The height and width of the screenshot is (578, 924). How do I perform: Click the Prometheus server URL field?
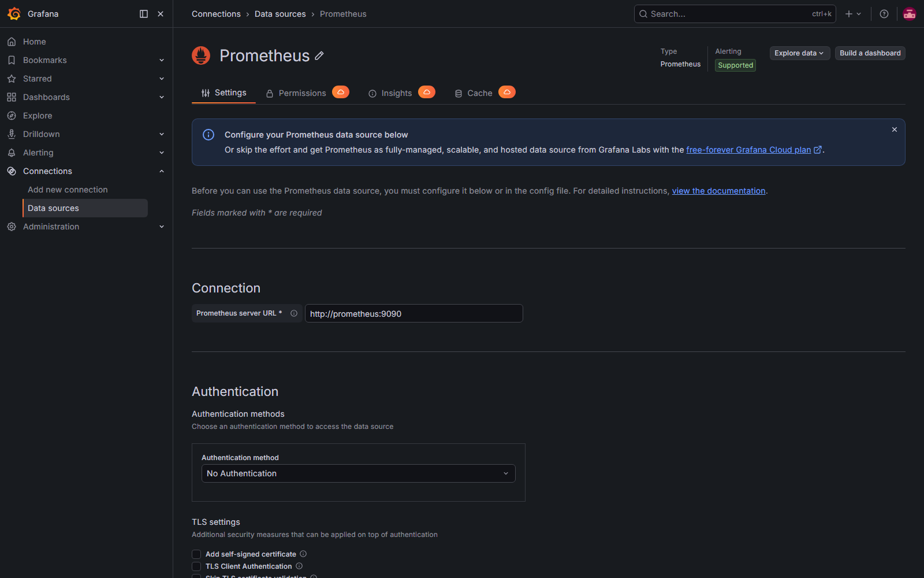[413, 313]
